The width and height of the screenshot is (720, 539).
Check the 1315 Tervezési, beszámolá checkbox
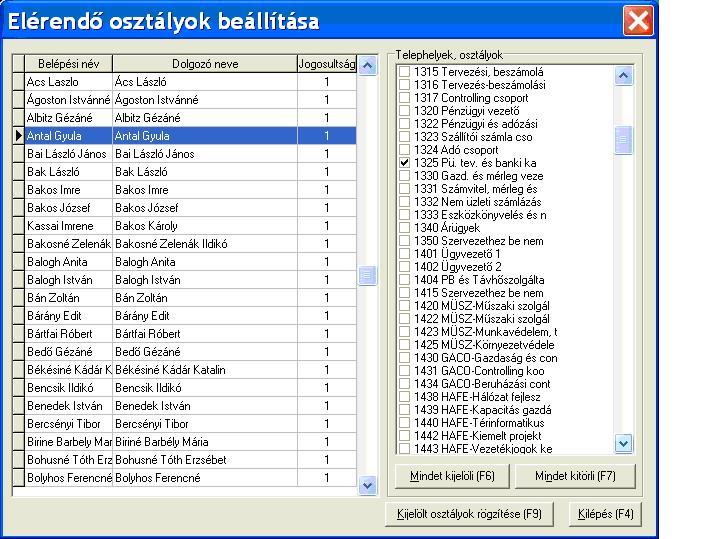pyautogui.click(x=404, y=72)
